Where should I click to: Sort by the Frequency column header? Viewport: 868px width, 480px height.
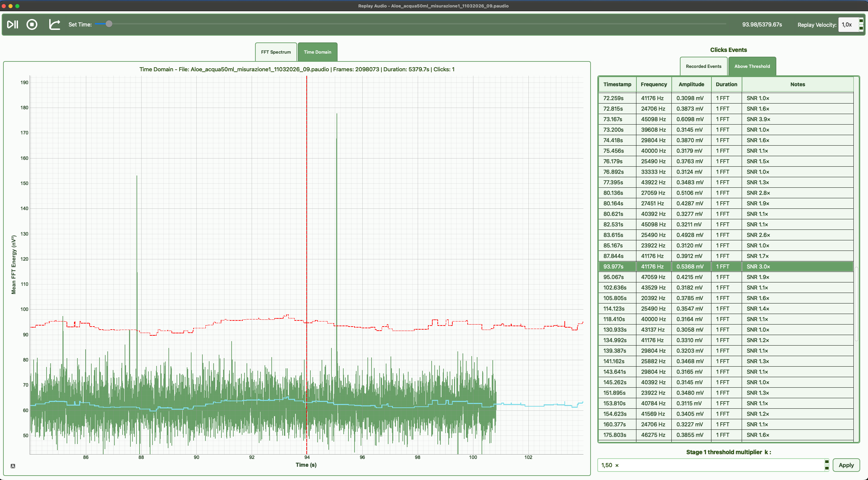point(654,84)
